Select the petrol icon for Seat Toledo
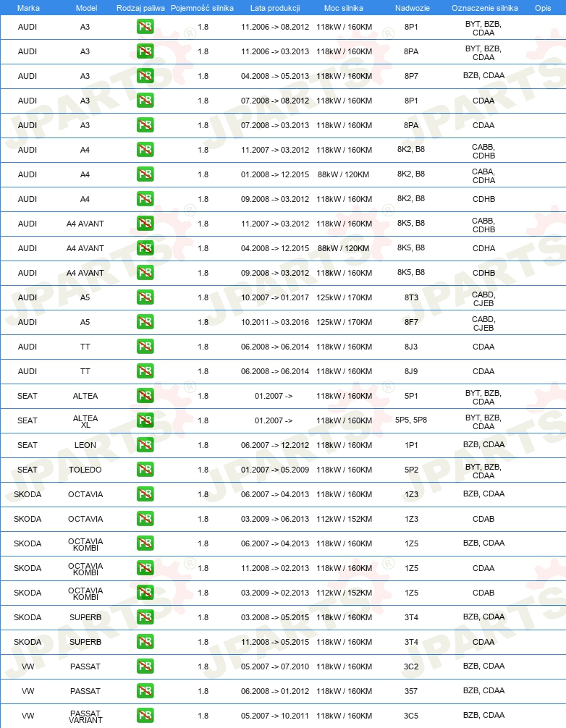Viewport: 566px width, 728px height. click(x=145, y=470)
